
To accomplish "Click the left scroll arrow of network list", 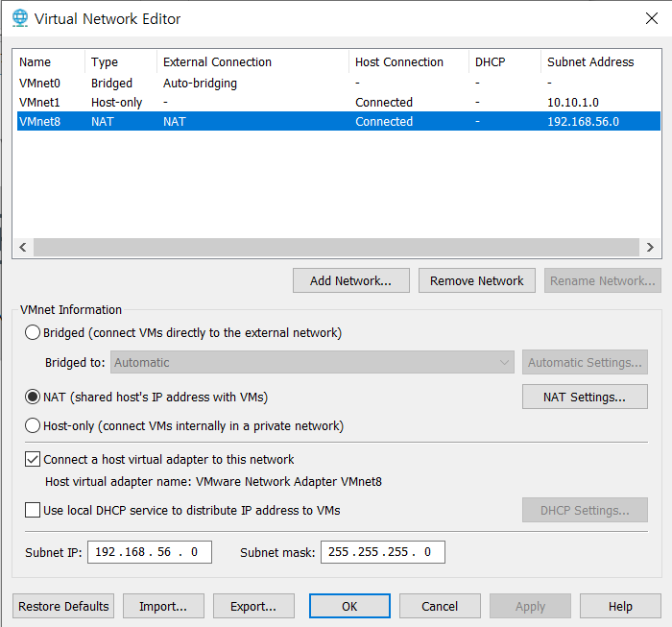I will click(23, 248).
